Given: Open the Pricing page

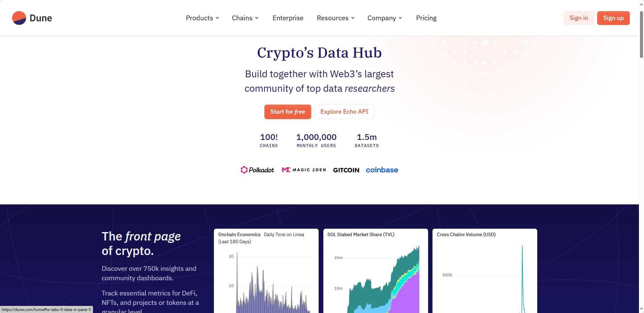Looking at the screenshot, I should [x=426, y=18].
